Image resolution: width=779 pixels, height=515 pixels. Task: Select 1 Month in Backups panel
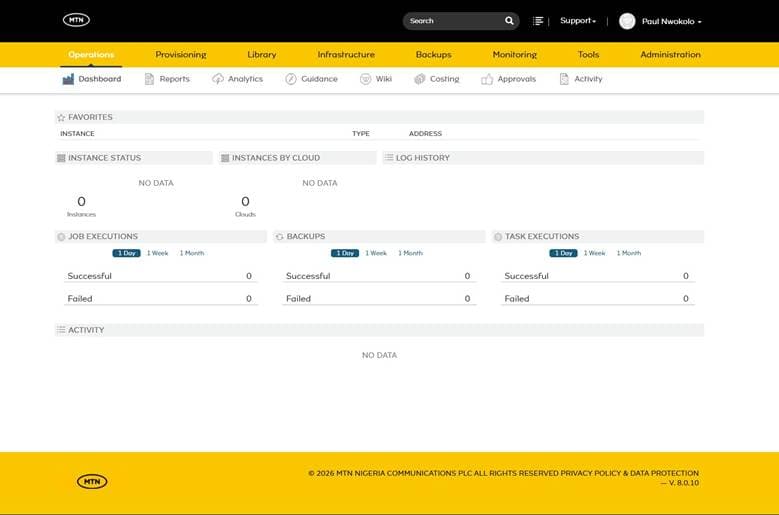(410, 253)
